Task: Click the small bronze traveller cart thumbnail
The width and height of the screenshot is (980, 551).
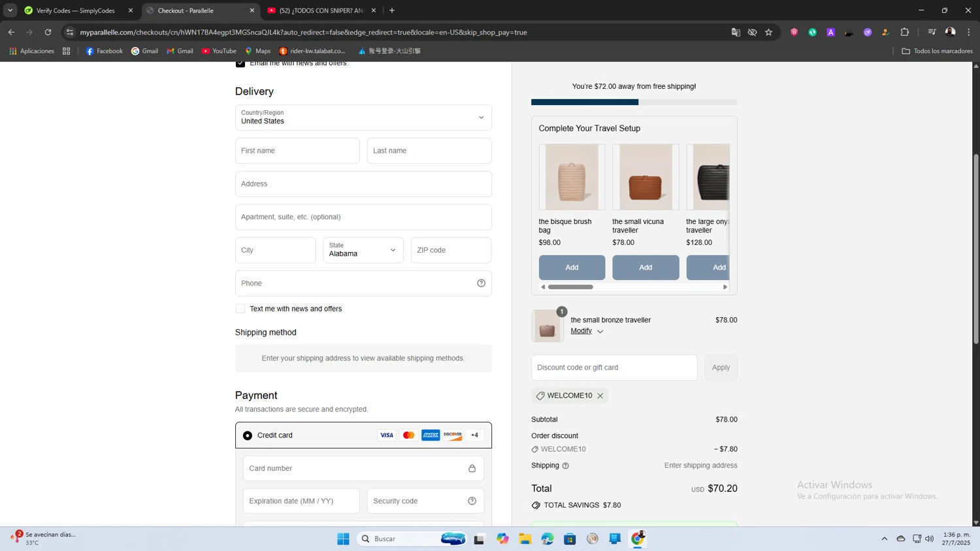Action: click(547, 326)
